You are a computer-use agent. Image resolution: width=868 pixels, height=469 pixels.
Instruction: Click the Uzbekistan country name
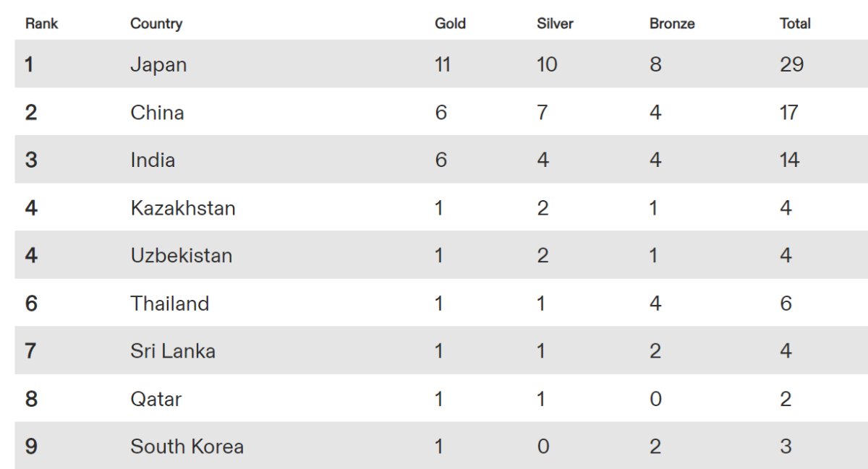pos(182,255)
